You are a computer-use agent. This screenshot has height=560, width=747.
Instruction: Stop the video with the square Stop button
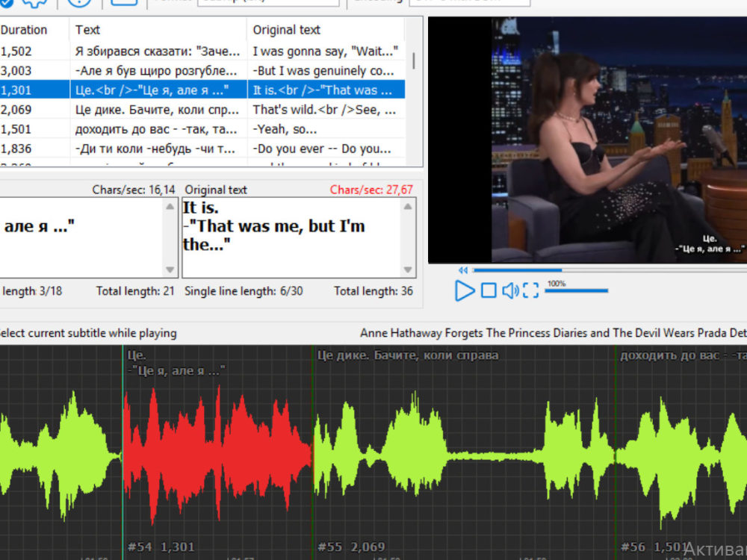[x=489, y=290]
